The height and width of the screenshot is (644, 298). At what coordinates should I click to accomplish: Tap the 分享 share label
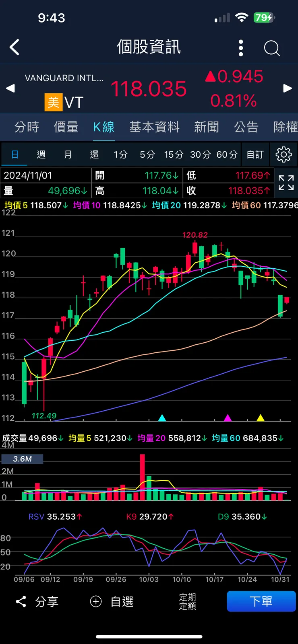[x=47, y=602]
